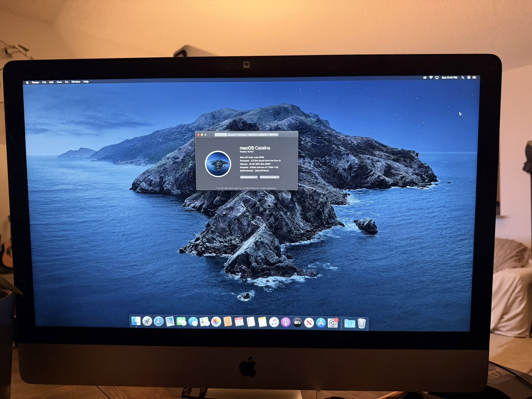532x399 pixels.
Task: Open the Trash in the Dock
Action: 362,323
